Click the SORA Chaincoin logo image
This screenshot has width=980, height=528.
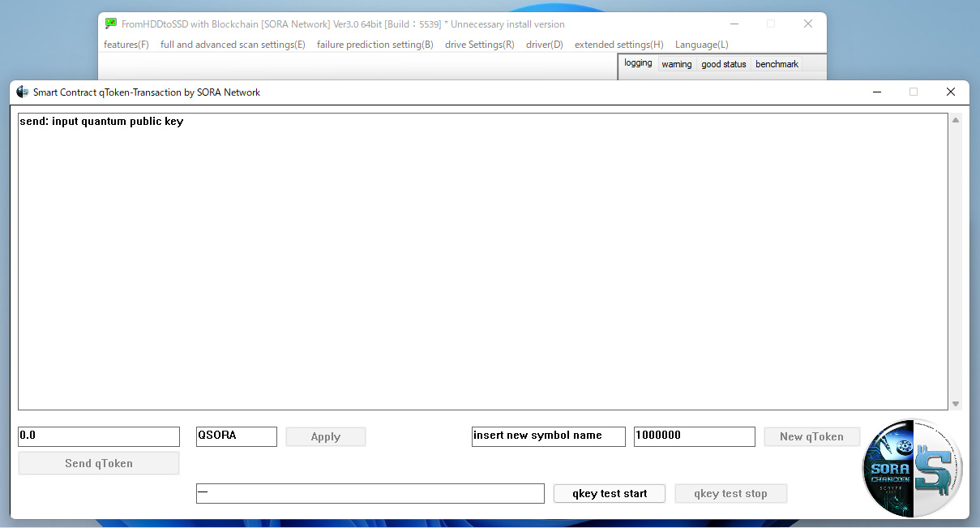click(912, 468)
